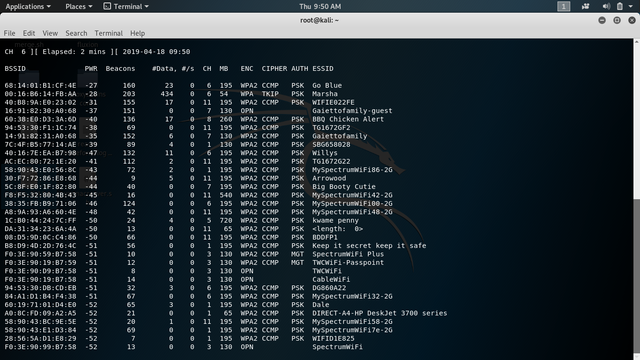The width and height of the screenshot is (640, 360).
Task: Click the 'kwame penny' ESSID text
Action: (x=336, y=220)
